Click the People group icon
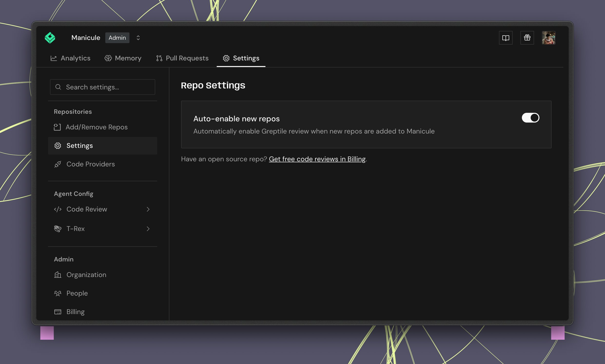The height and width of the screenshot is (364, 605). point(58,293)
